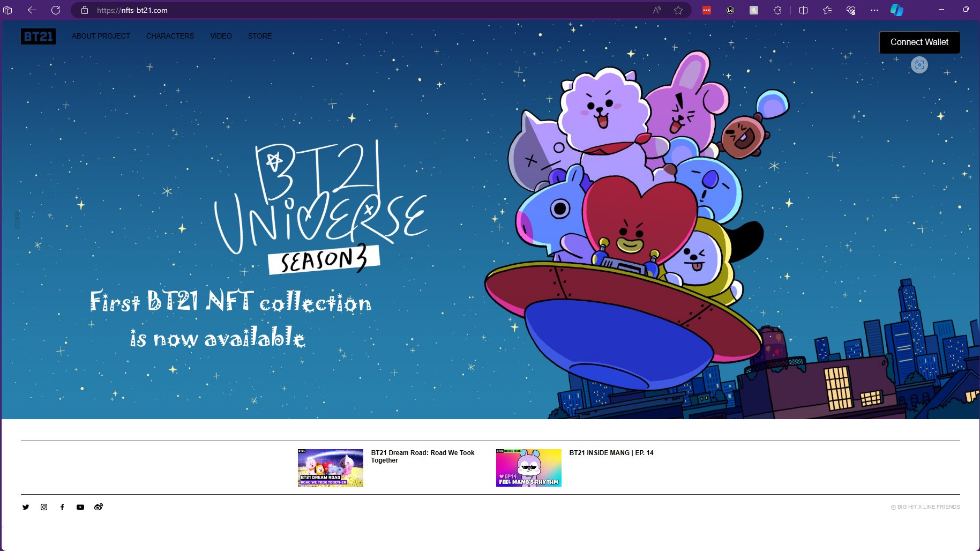Click the Facebook icon in footer
Image resolution: width=980 pixels, height=551 pixels.
(62, 507)
